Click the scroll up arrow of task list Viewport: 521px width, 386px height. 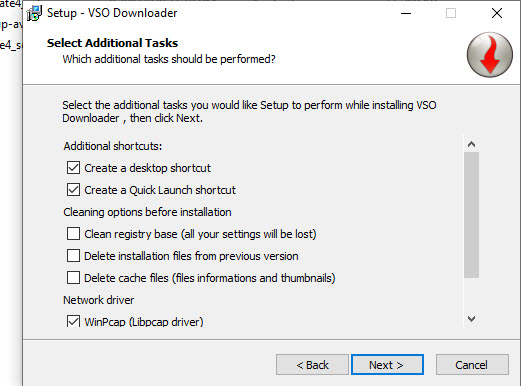pos(471,144)
